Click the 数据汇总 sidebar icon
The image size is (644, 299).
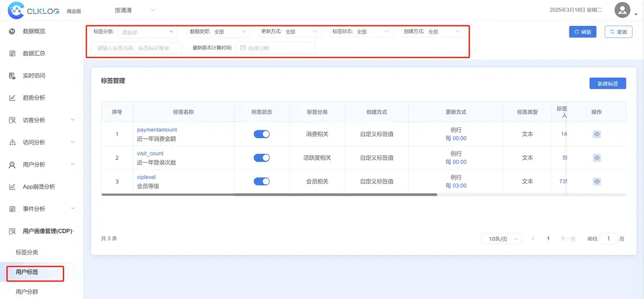point(12,53)
